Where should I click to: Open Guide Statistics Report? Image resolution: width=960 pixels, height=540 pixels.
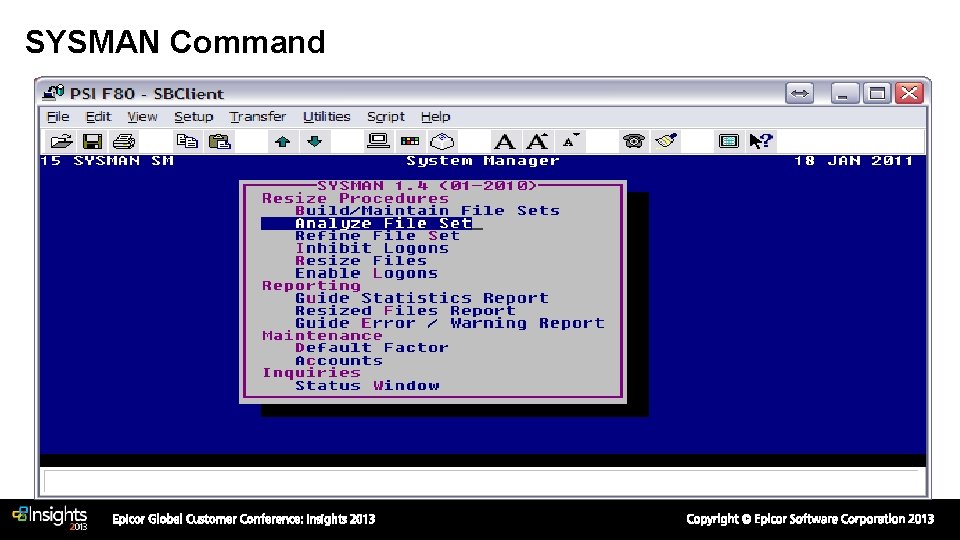tap(421, 298)
